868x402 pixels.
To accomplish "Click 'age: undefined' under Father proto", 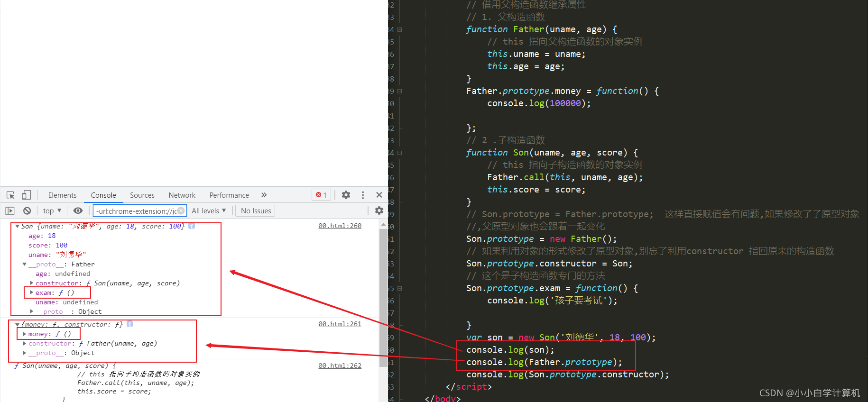I will 63,274.
